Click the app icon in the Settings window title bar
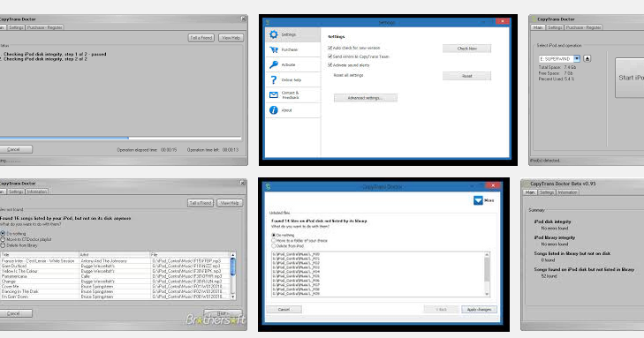The image size is (644, 338). tap(268, 22)
